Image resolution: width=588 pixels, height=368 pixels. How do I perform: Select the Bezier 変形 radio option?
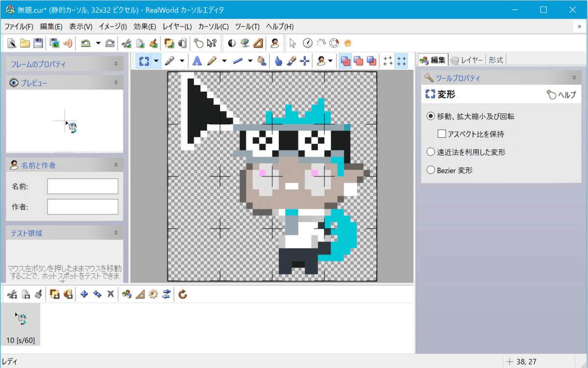pyautogui.click(x=431, y=170)
